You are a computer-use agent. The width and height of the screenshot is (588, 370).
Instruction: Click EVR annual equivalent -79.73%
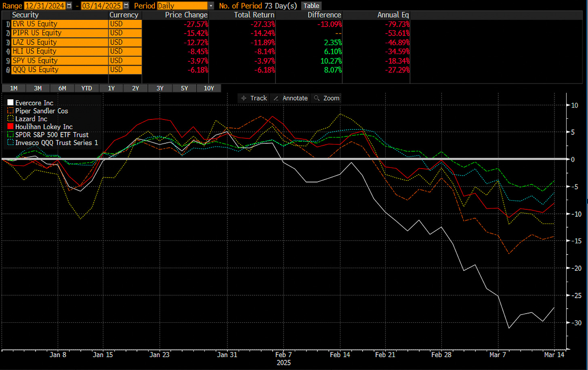(397, 24)
